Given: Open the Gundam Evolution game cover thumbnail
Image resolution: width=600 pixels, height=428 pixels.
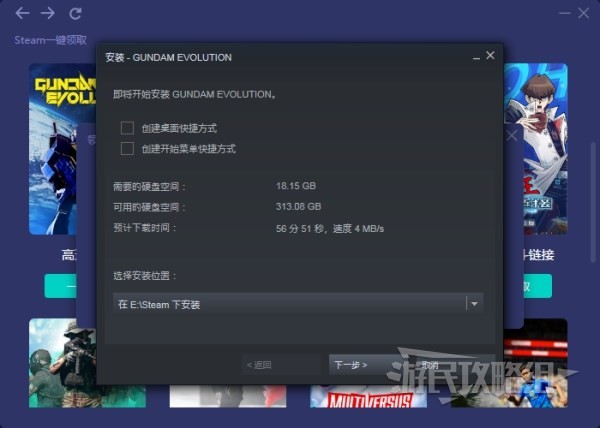Looking at the screenshot, I should [x=62, y=149].
